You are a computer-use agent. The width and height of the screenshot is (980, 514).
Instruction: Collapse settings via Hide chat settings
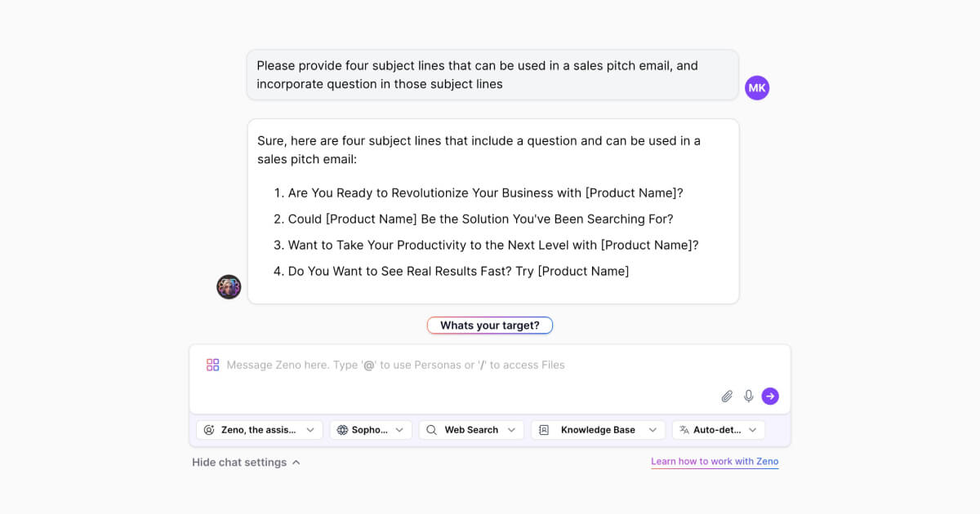click(247, 463)
